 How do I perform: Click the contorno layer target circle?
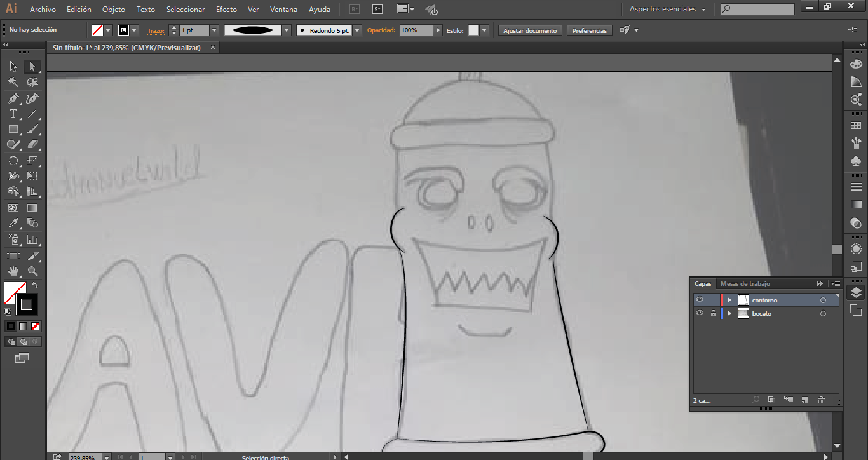click(823, 300)
